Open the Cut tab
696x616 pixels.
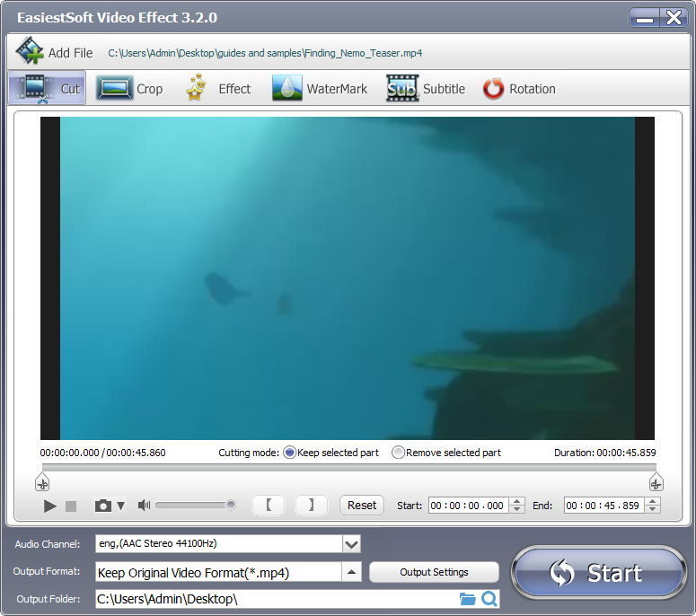pyautogui.click(x=47, y=88)
